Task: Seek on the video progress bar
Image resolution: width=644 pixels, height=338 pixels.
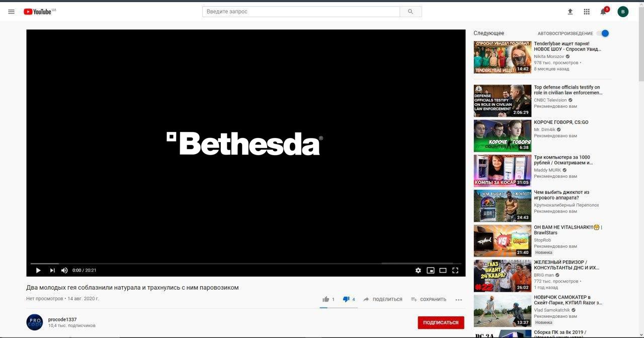Action: [x=246, y=263]
